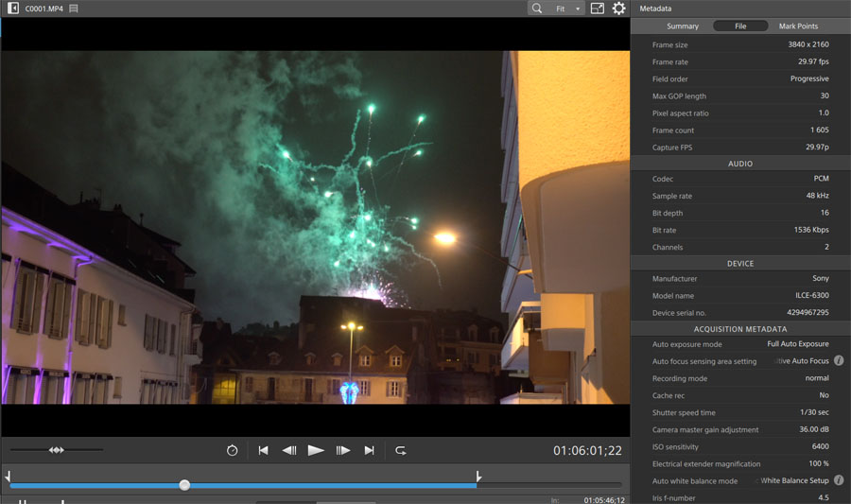The height and width of the screenshot is (504, 851).
Task: Step forward one frame
Action: tap(343, 450)
